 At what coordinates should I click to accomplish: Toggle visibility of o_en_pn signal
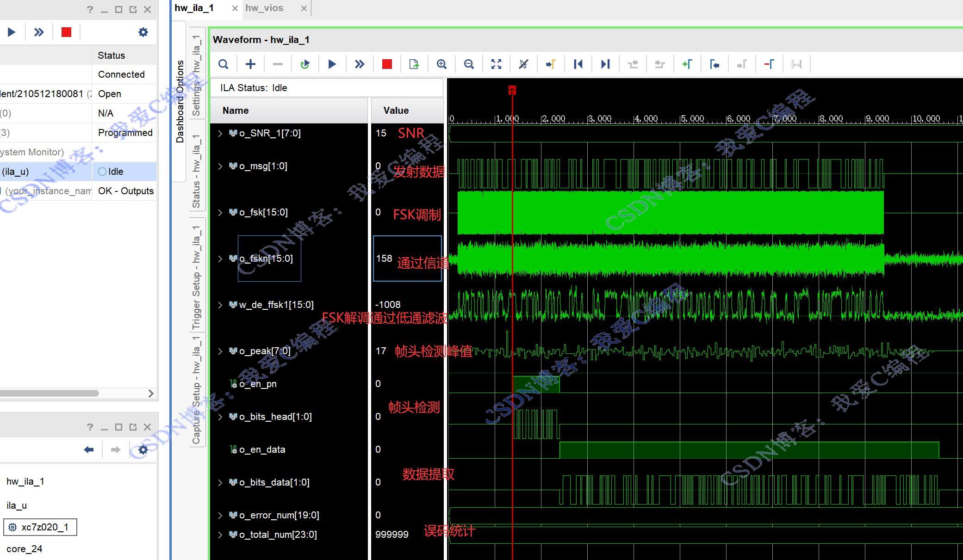[233, 383]
